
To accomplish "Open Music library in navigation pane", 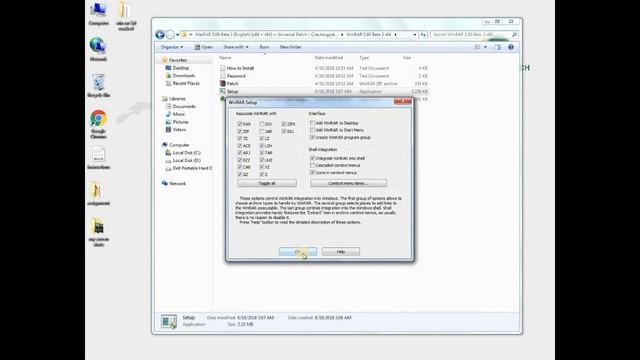I will (178, 114).
